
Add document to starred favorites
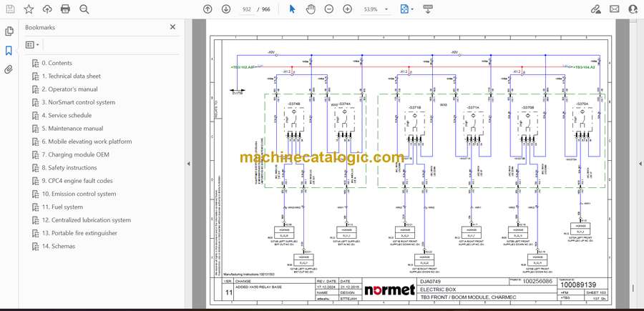click(x=29, y=9)
